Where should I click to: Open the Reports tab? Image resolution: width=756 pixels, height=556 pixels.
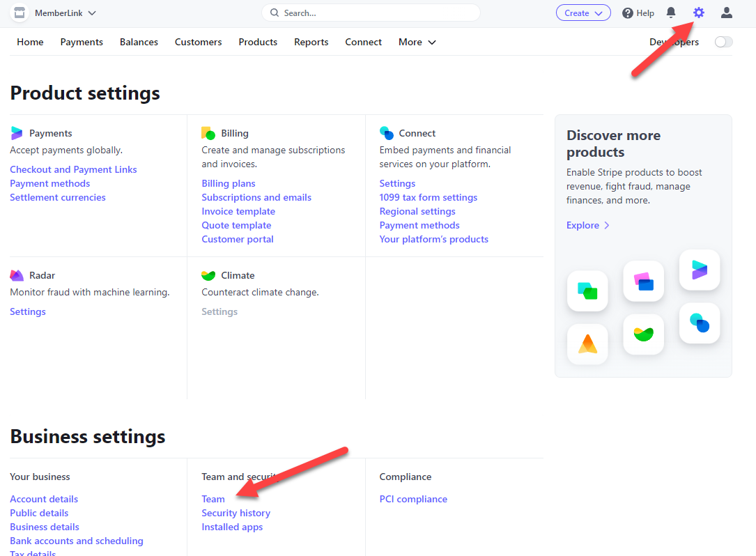point(311,42)
